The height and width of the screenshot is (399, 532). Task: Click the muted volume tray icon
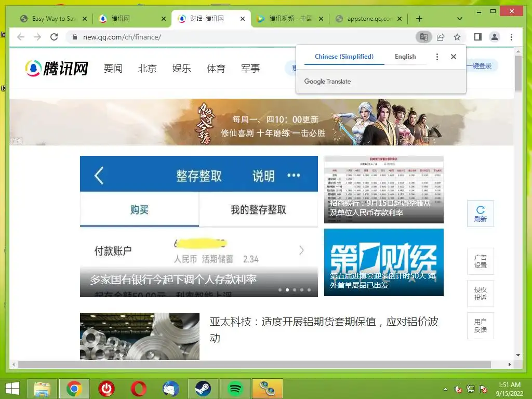(458, 390)
